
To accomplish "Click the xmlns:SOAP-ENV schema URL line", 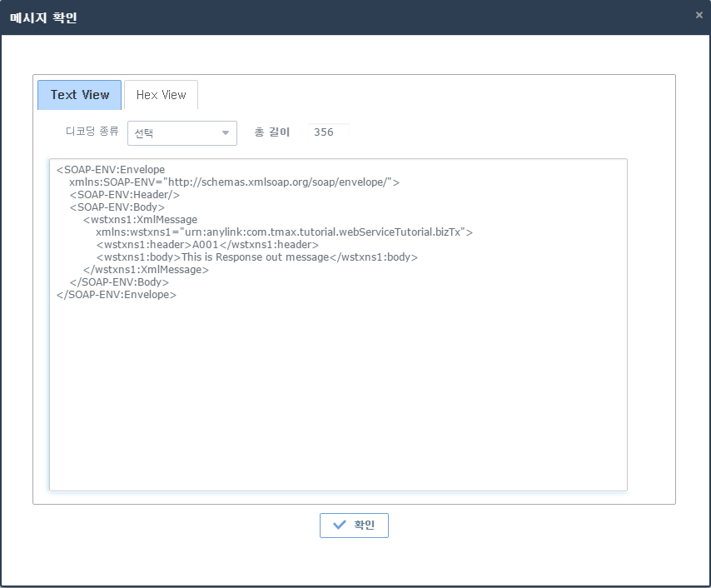I will click(234, 182).
